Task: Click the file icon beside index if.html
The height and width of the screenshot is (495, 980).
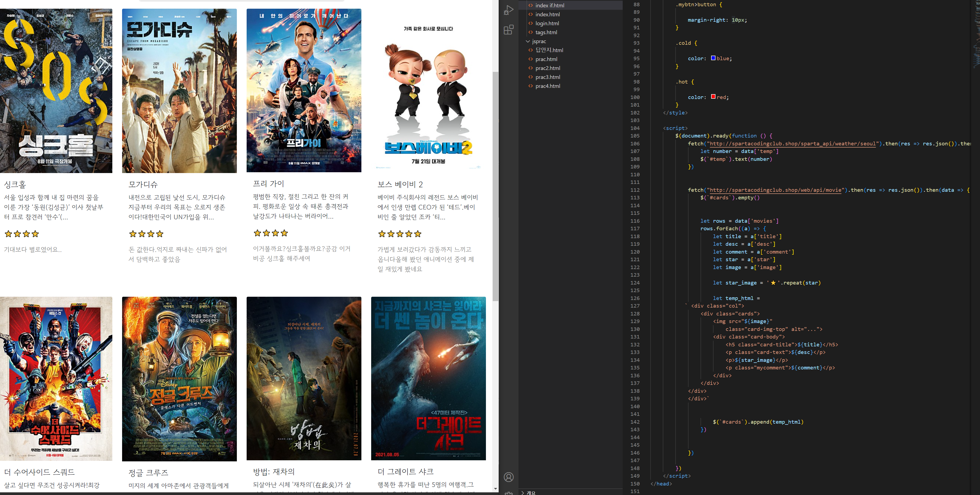Action: (x=531, y=5)
